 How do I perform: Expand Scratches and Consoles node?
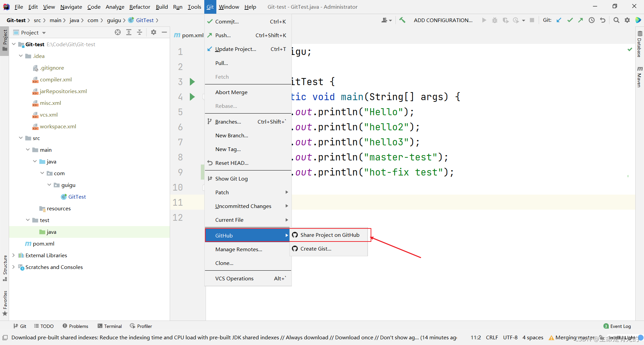click(x=14, y=267)
